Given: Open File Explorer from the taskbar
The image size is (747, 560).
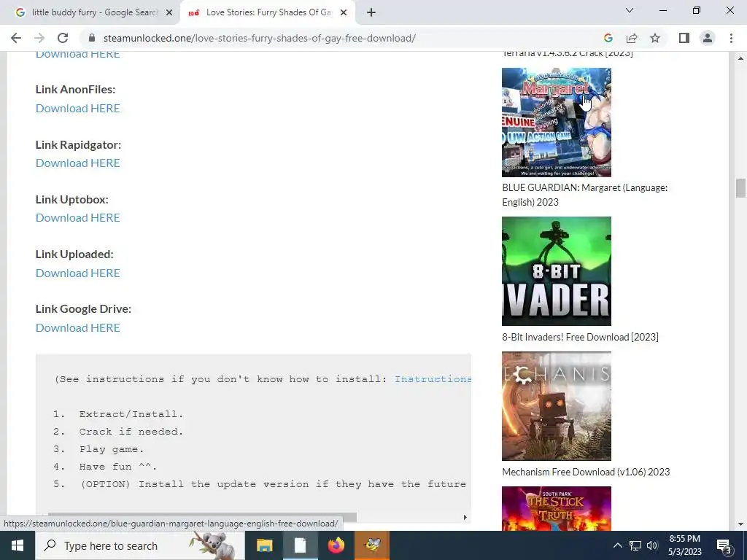Looking at the screenshot, I should tap(264, 545).
